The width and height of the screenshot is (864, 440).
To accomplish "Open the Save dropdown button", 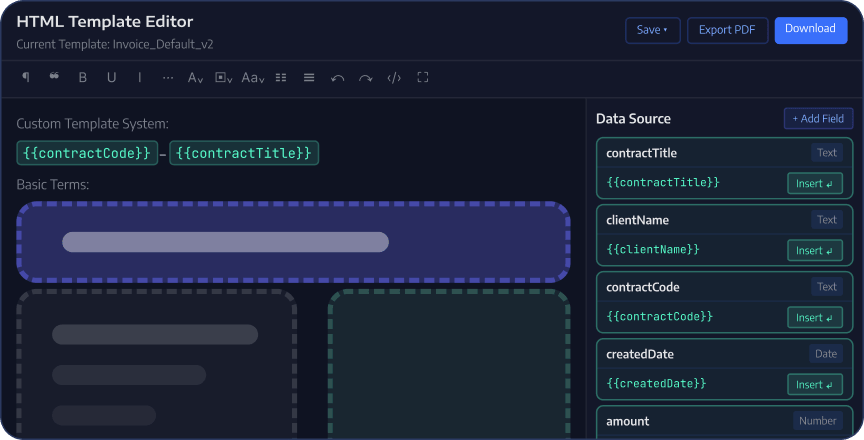I will pyautogui.click(x=652, y=30).
